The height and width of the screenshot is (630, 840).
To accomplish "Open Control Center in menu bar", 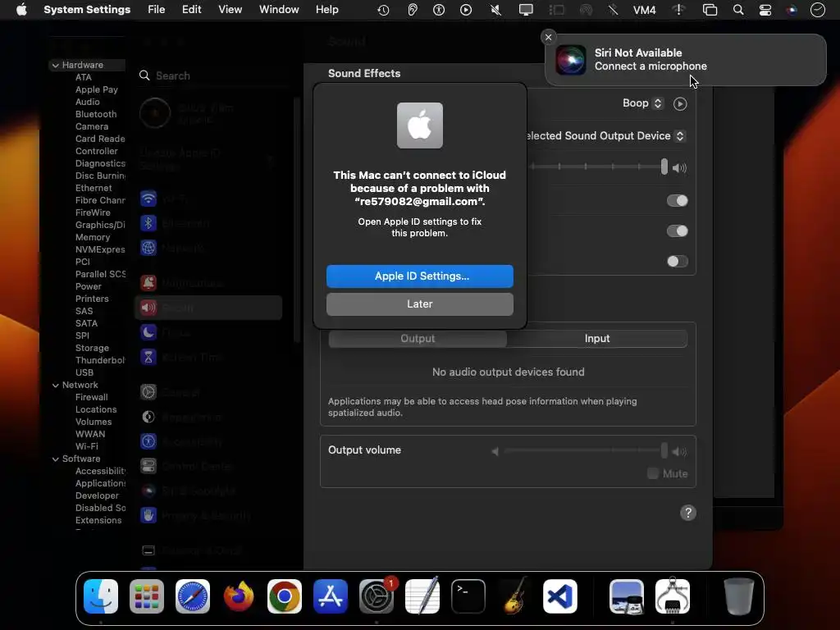I will pyautogui.click(x=765, y=10).
